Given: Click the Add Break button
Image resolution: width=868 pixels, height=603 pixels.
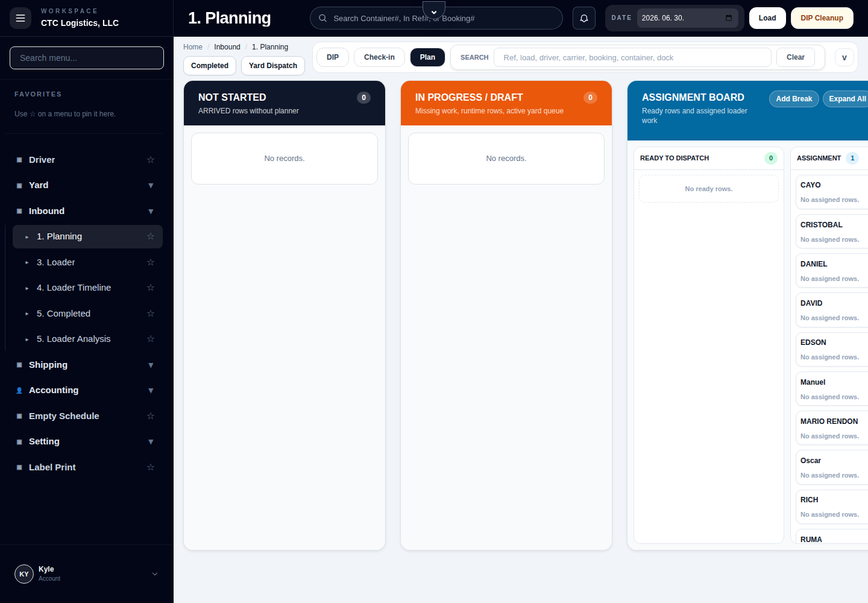Looking at the screenshot, I should (x=794, y=99).
